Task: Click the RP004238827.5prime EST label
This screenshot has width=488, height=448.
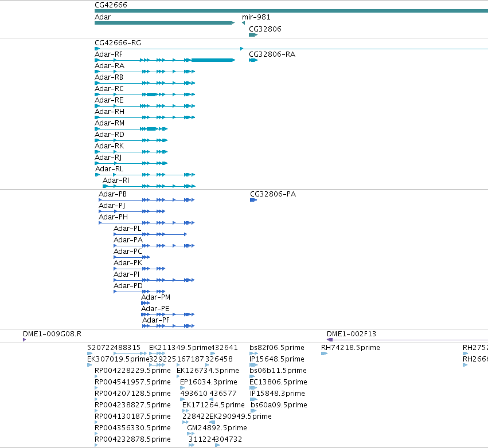Action: tap(132, 405)
